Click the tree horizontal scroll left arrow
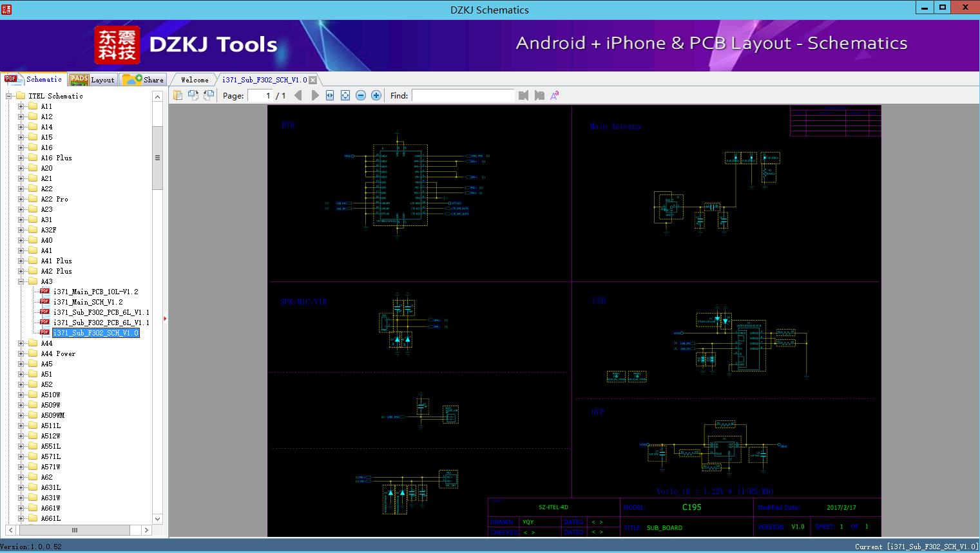This screenshot has width=980, height=553. point(10,530)
